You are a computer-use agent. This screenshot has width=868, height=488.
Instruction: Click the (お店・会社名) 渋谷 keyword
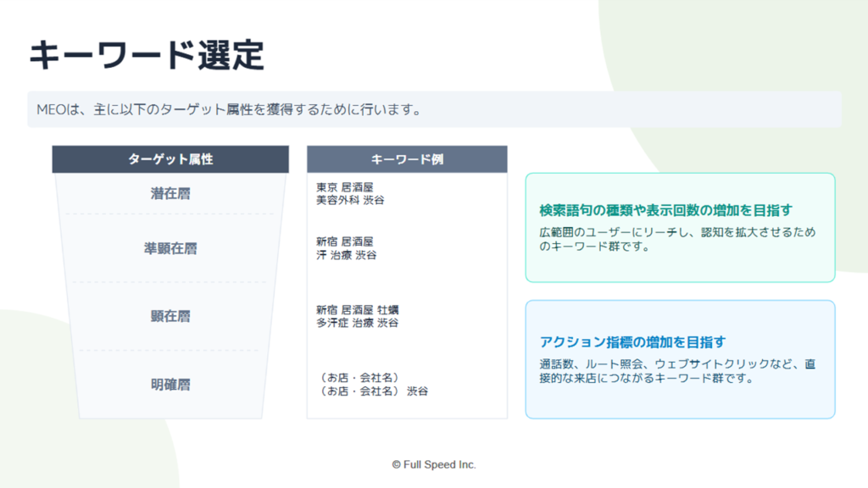[x=373, y=391]
